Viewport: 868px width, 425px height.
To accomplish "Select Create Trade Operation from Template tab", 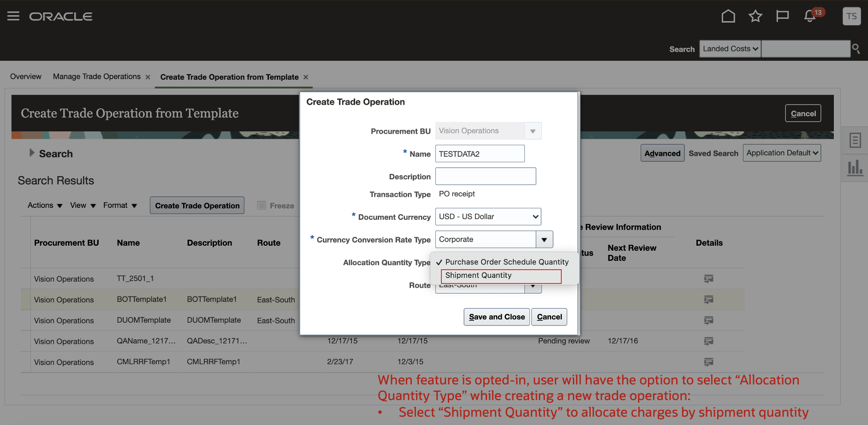I will [x=230, y=77].
